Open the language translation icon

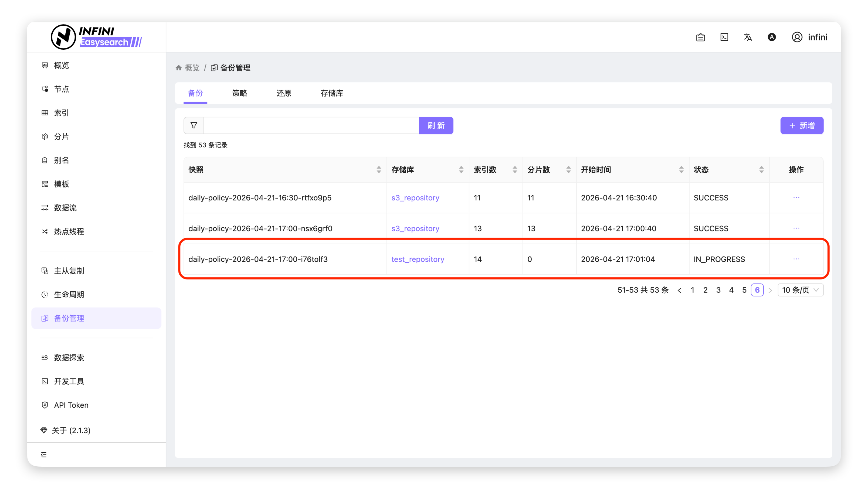748,37
